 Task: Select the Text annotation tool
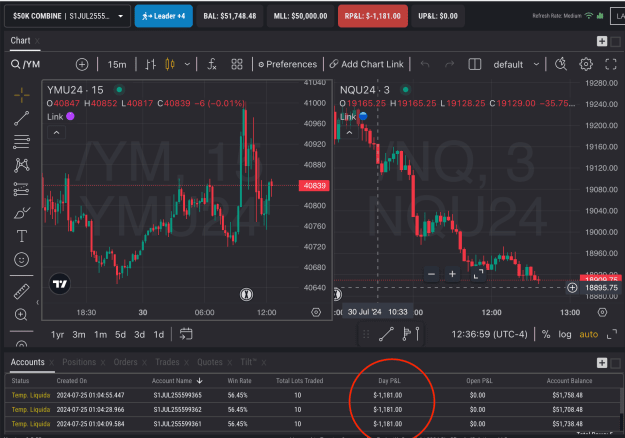22,236
